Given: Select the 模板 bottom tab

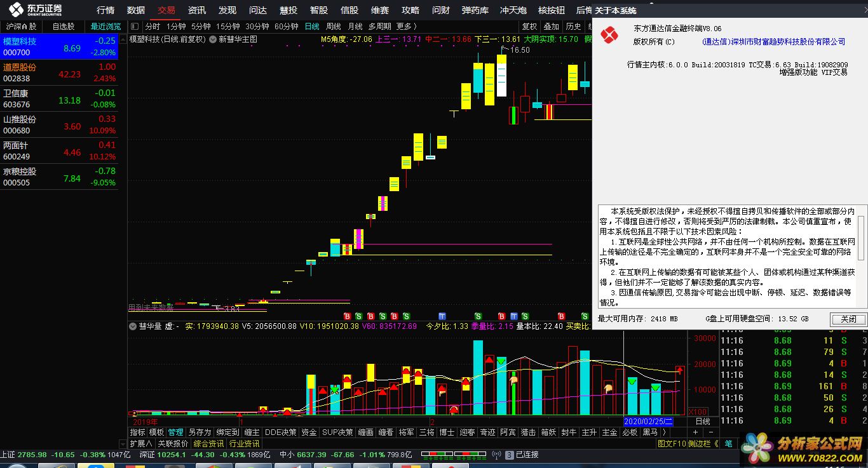Looking at the screenshot, I should pos(157,432).
